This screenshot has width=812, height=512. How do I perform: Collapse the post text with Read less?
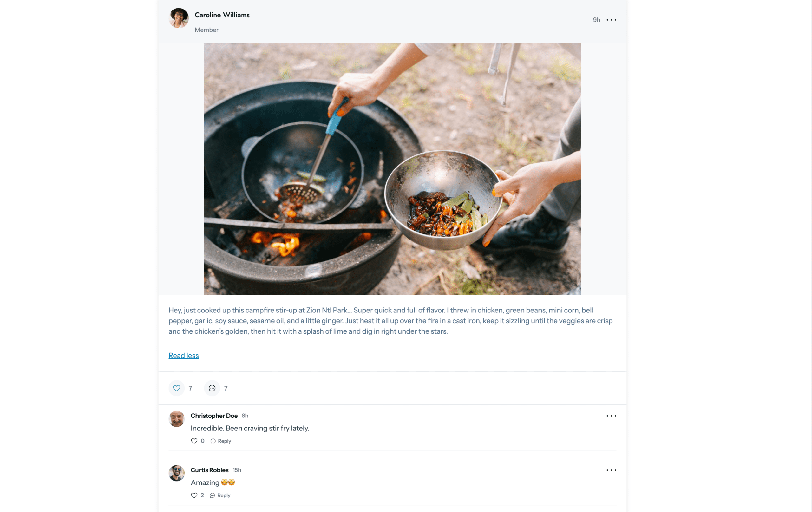coord(183,355)
